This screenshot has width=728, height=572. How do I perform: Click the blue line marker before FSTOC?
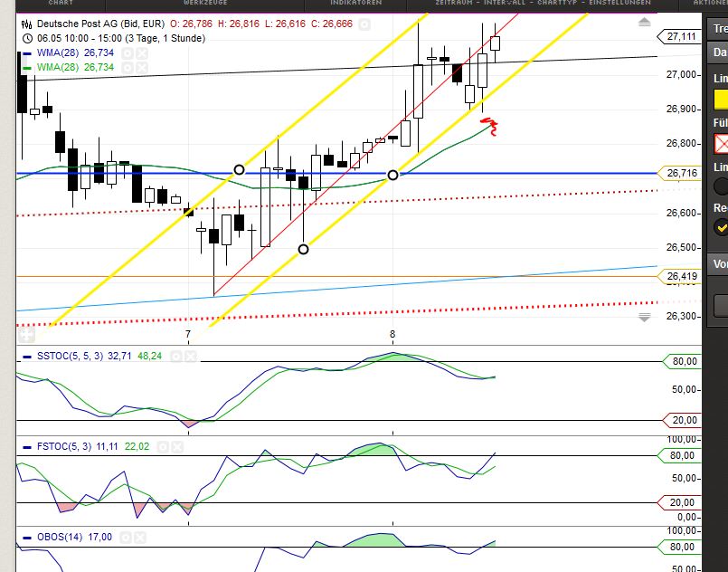pyautogui.click(x=27, y=447)
